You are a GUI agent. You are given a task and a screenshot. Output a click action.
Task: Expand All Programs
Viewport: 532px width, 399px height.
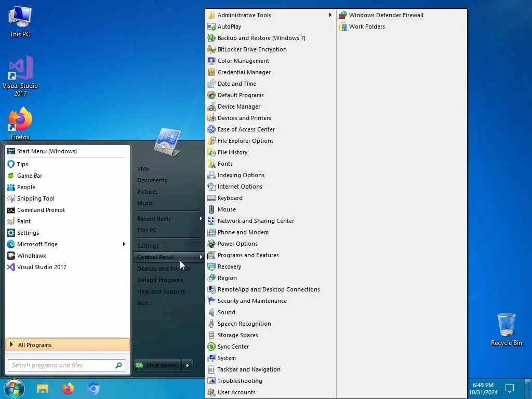click(68, 345)
